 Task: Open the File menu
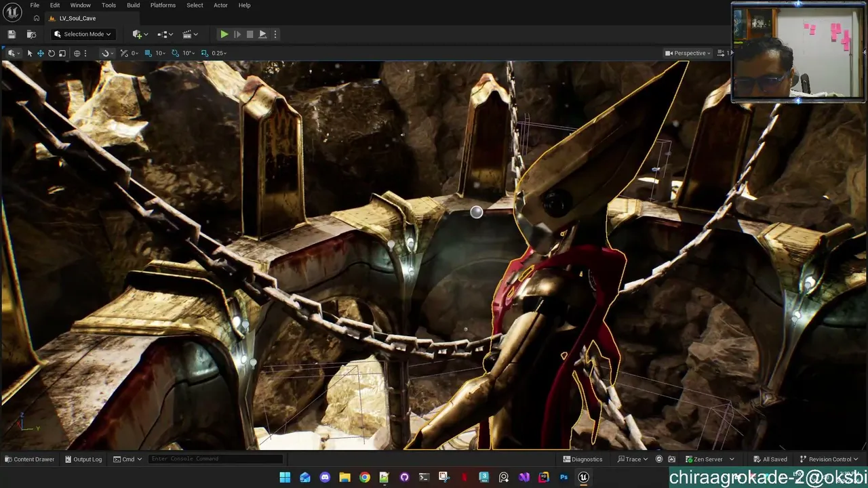tap(35, 5)
